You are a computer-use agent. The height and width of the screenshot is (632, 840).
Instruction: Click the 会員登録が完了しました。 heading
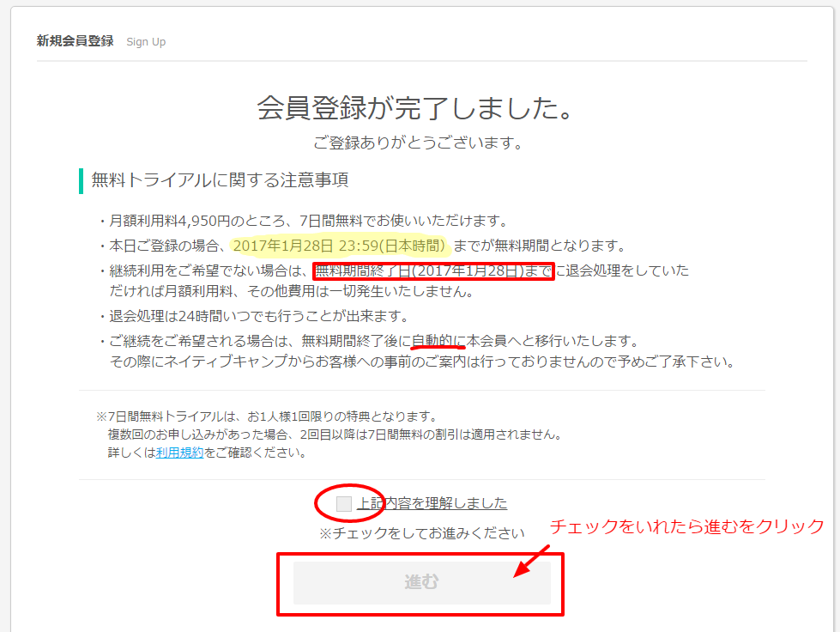point(418,107)
